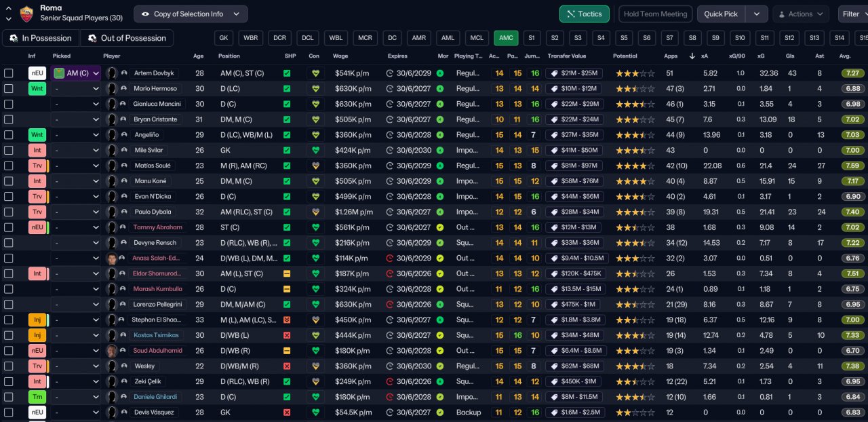Switch to the In Possession tab

41,38
